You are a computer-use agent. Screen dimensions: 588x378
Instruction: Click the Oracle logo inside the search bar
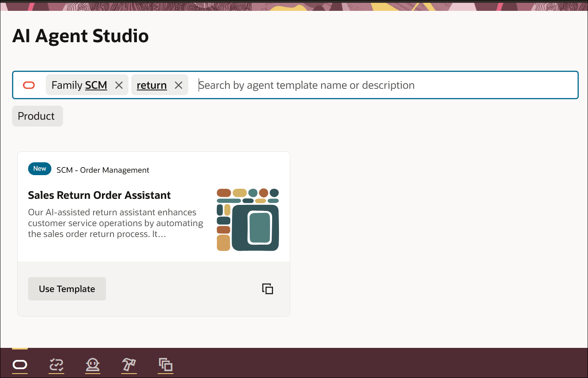click(28, 85)
